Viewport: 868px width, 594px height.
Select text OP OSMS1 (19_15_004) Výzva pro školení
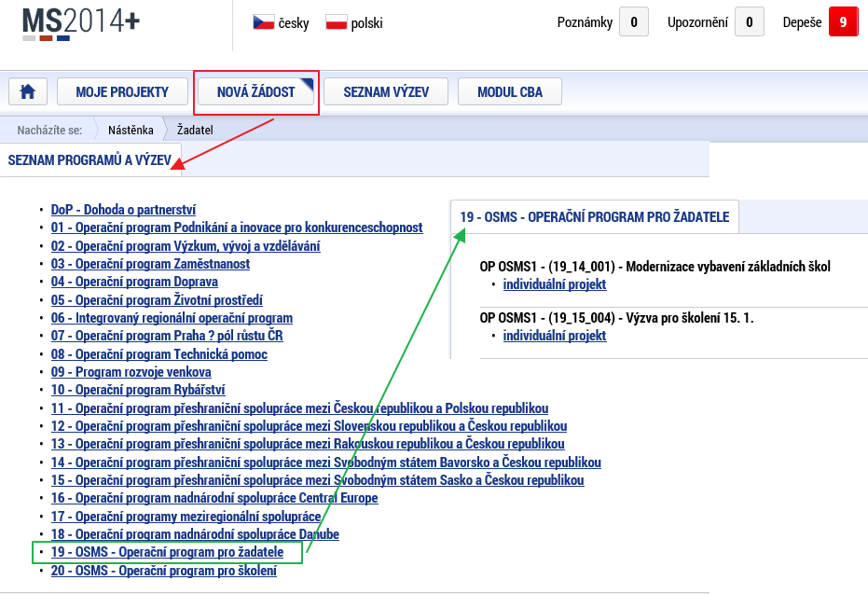point(616,318)
